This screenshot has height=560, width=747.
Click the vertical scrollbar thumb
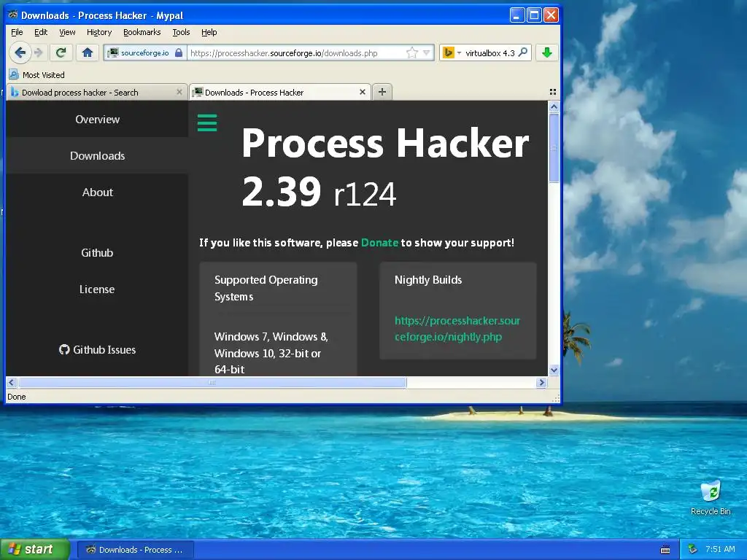click(554, 147)
